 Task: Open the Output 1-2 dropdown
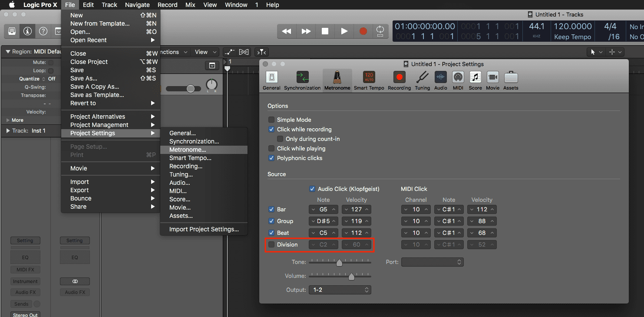pos(340,290)
